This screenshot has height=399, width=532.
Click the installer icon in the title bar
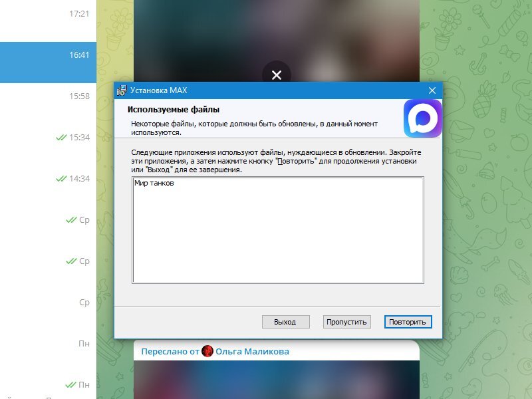point(122,90)
